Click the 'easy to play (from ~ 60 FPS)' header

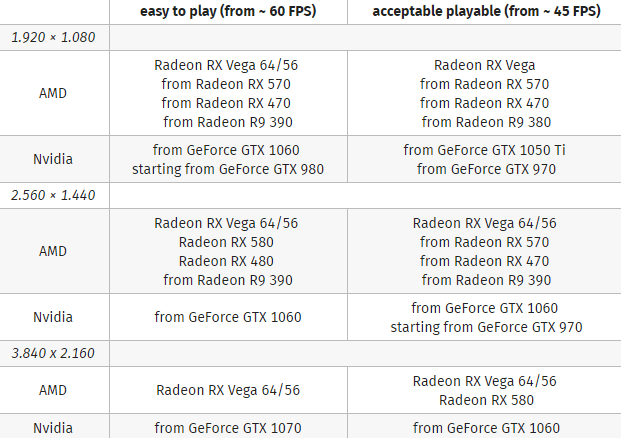pyautogui.click(x=228, y=11)
